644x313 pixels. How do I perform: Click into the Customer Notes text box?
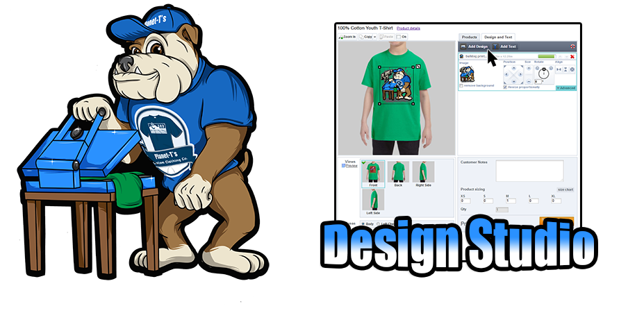[x=530, y=171]
